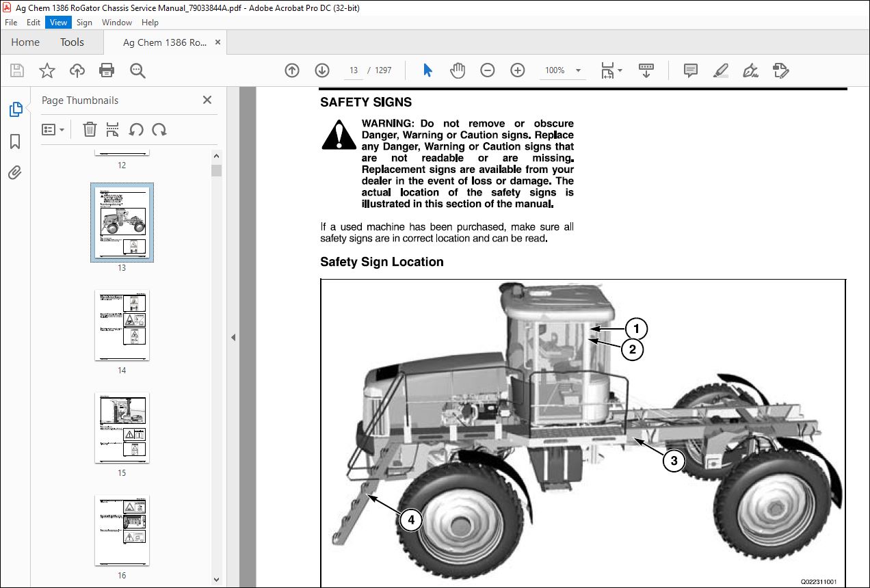Screen dimensions: 870x588
Task: Toggle the Attachments paperclip panel
Action: (15, 172)
